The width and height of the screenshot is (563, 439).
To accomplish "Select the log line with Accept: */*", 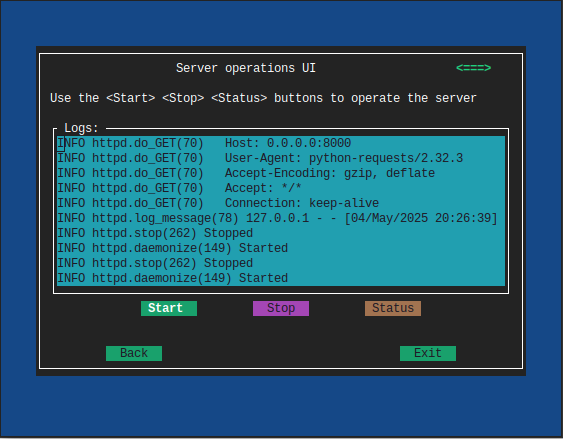I will [x=281, y=188].
